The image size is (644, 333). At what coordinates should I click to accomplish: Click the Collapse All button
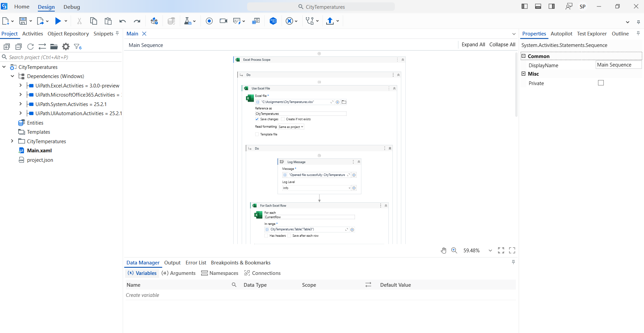pyautogui.click(x=502, y=45)
